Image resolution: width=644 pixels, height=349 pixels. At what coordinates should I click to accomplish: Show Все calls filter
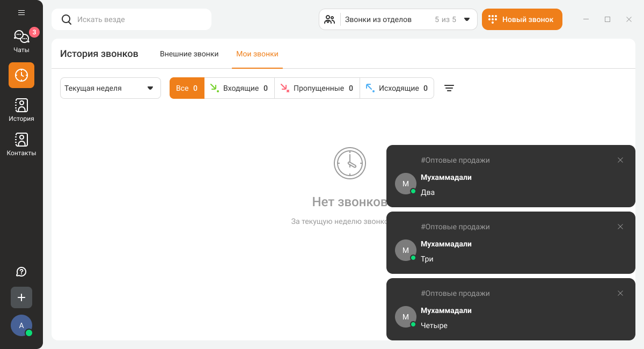[187, 88]
